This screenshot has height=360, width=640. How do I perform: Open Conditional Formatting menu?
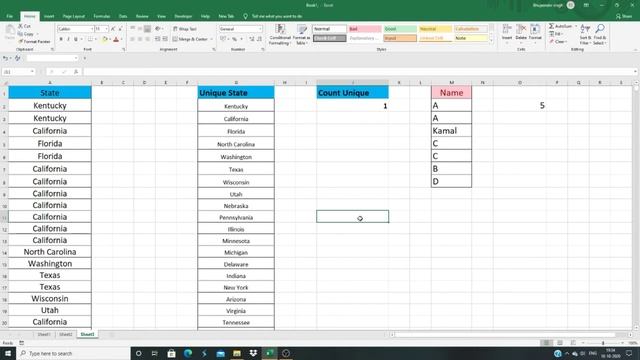(280, 35)
